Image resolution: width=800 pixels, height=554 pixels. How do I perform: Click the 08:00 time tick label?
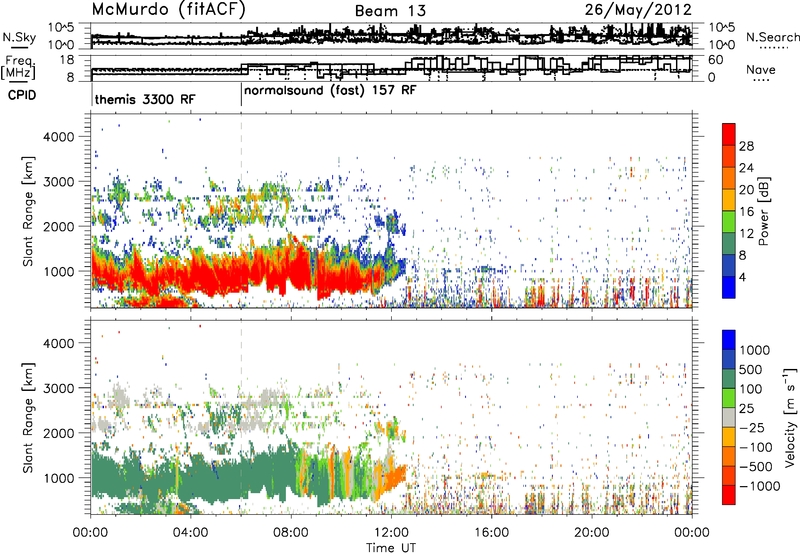point(291,533)
